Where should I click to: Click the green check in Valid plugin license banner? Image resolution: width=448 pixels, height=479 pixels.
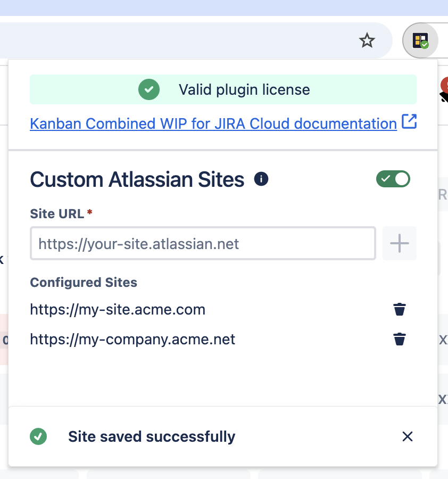(149, 89)
